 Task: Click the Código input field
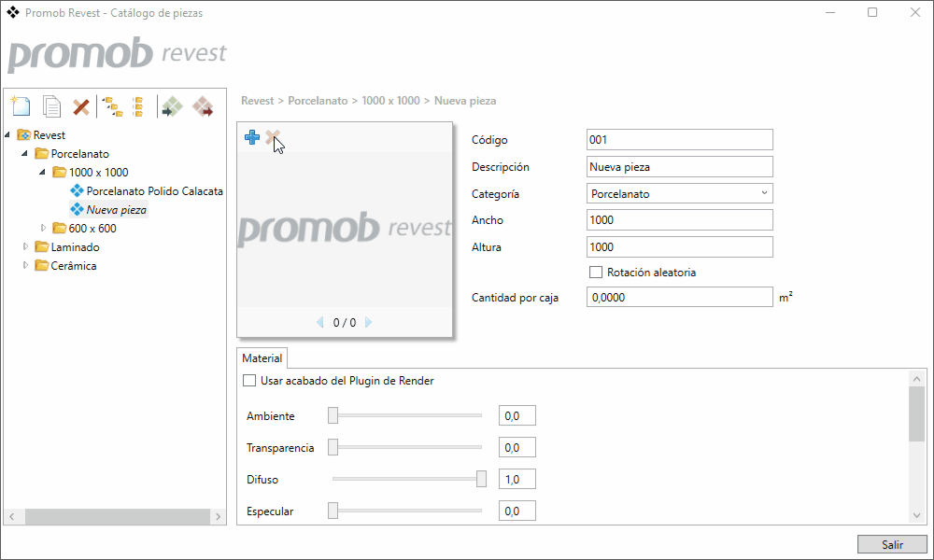(680, 140)
